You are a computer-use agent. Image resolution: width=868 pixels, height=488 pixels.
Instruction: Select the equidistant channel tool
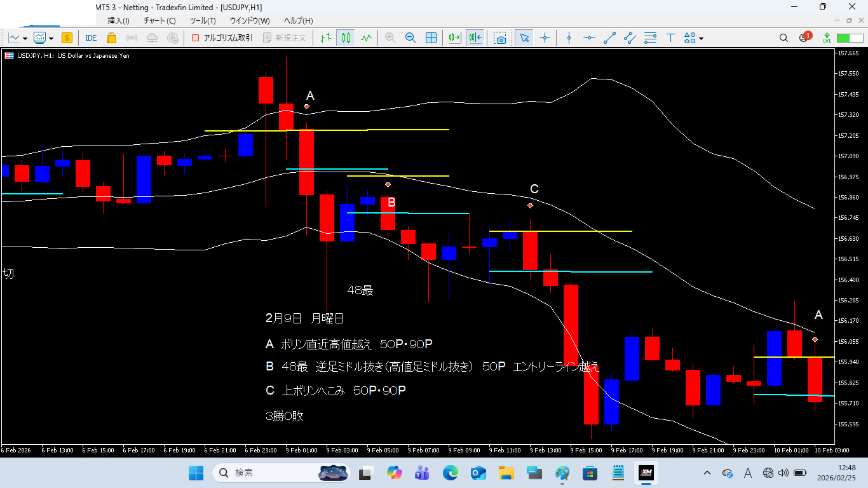pos(630,38)
